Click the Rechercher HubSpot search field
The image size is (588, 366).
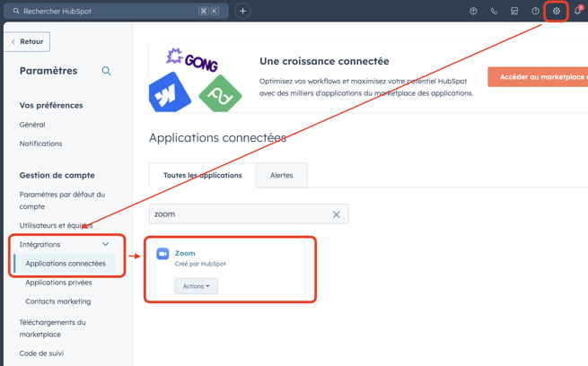click(108, 12)
